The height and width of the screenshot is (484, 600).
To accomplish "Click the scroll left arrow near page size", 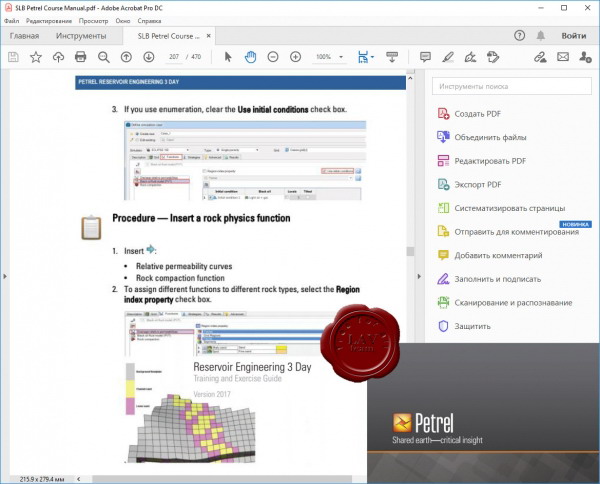I will pos(78,479).
